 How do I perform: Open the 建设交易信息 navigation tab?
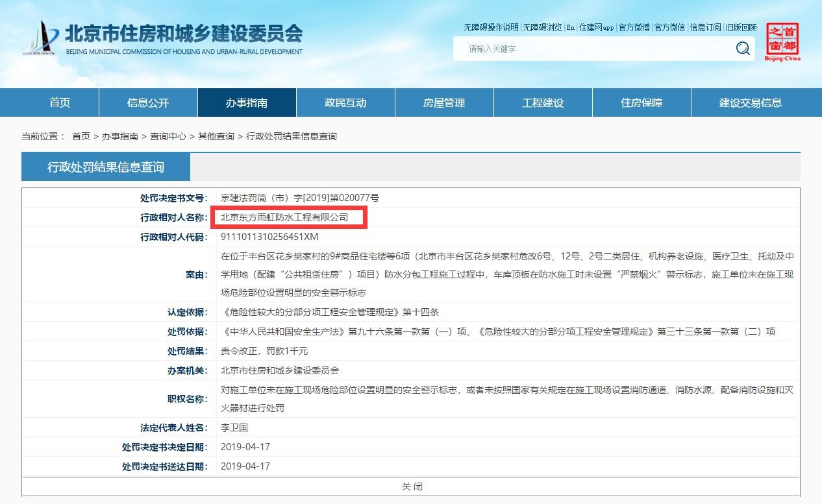click(751, 102)
